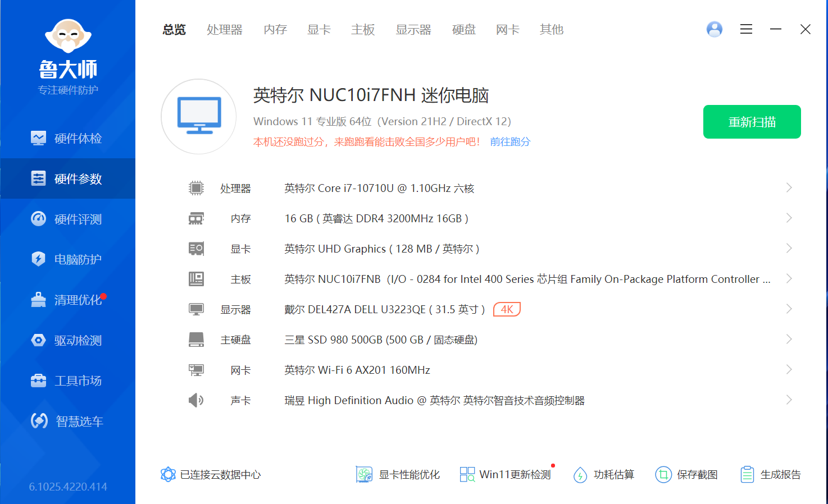Screen dimensions: 828x504
Task: Click the 声卡 speaker icon
Action: pyautogui.click(x=196, y=400)
